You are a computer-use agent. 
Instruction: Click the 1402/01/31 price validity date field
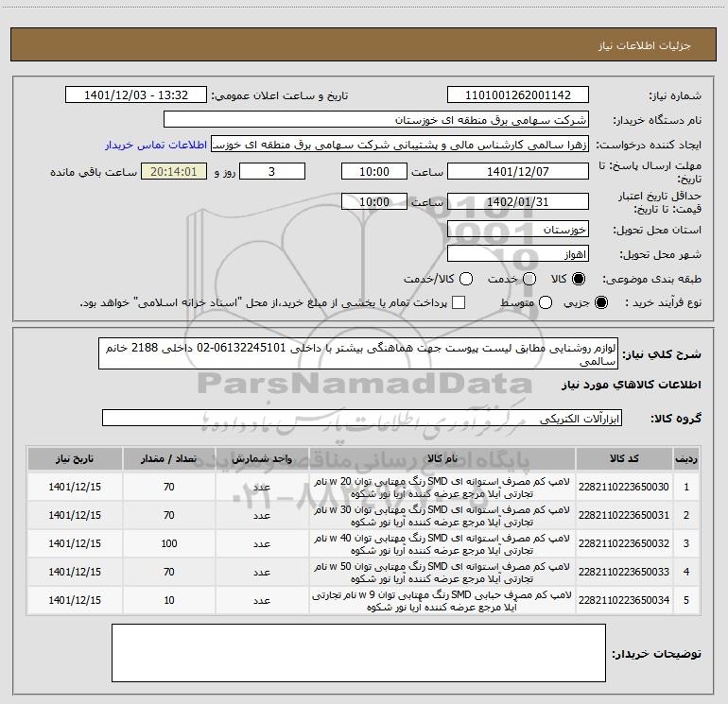(517, 202)
